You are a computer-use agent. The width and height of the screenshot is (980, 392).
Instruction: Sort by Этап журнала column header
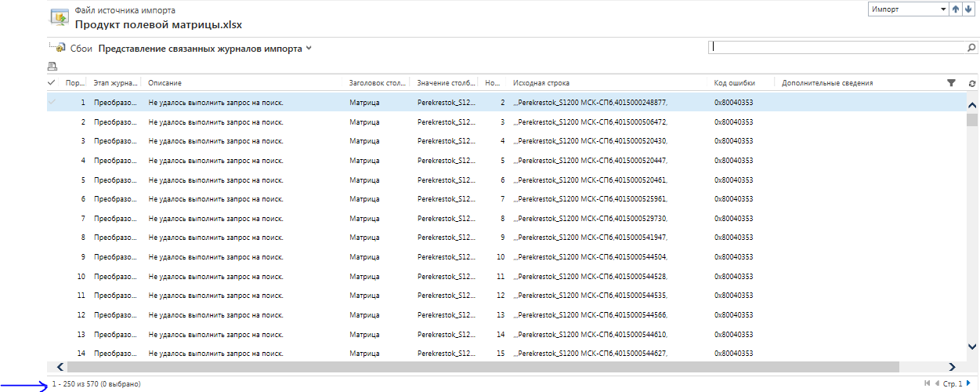click(x=115, y=83)
